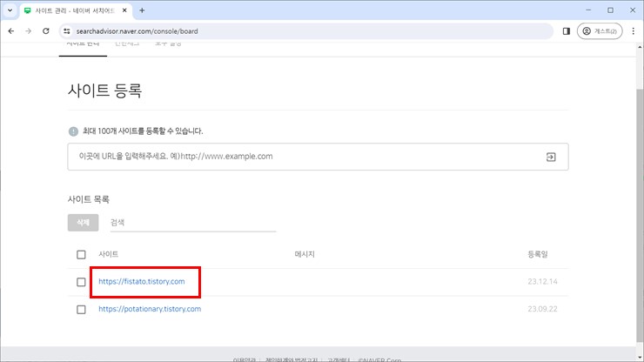Click the address bar URL
Viewport: 644px width, 362px height.
click(x=138, y=31)
